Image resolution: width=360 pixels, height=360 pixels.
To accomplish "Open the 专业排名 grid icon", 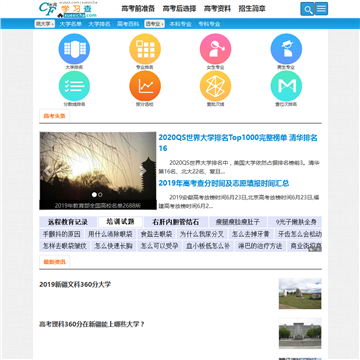I will tap(145, 49).
